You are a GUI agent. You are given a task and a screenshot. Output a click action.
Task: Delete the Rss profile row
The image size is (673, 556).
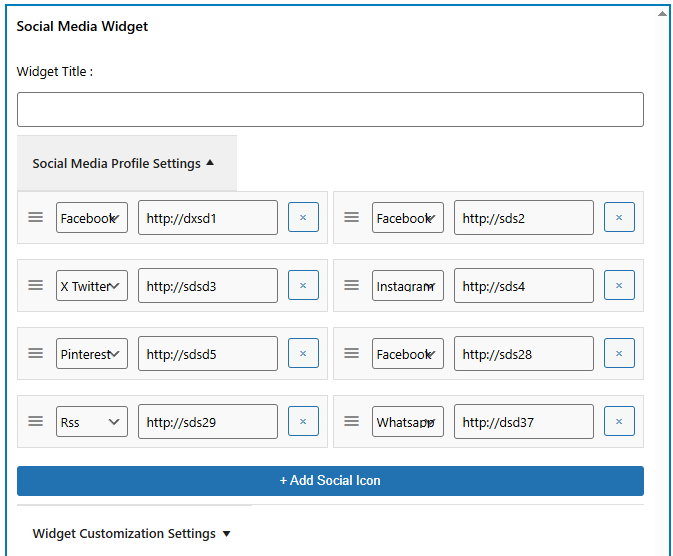pyautogui.click(x=303, y=422)
